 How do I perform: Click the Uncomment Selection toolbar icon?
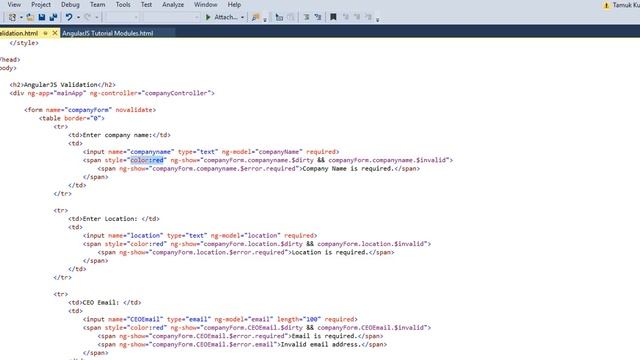[291, 17]
